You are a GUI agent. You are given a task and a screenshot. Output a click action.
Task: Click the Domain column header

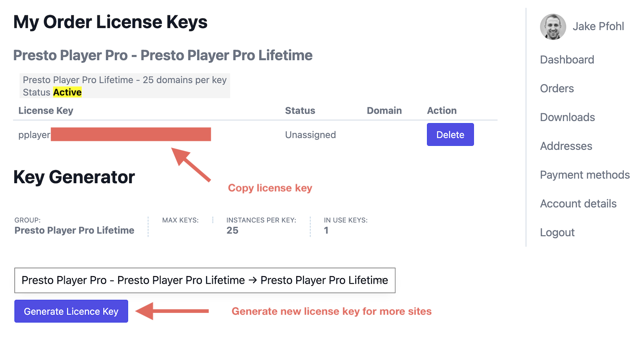click(x=384, y=111)
